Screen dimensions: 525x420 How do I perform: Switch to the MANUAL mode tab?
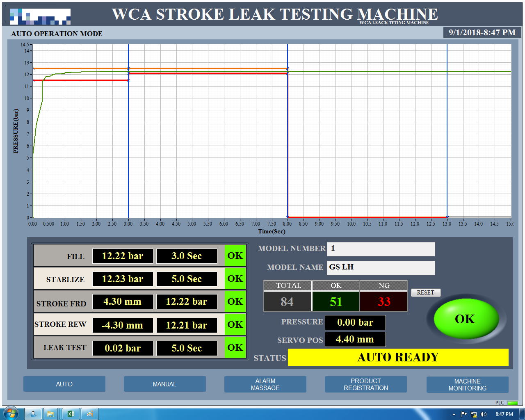[164, 384]
